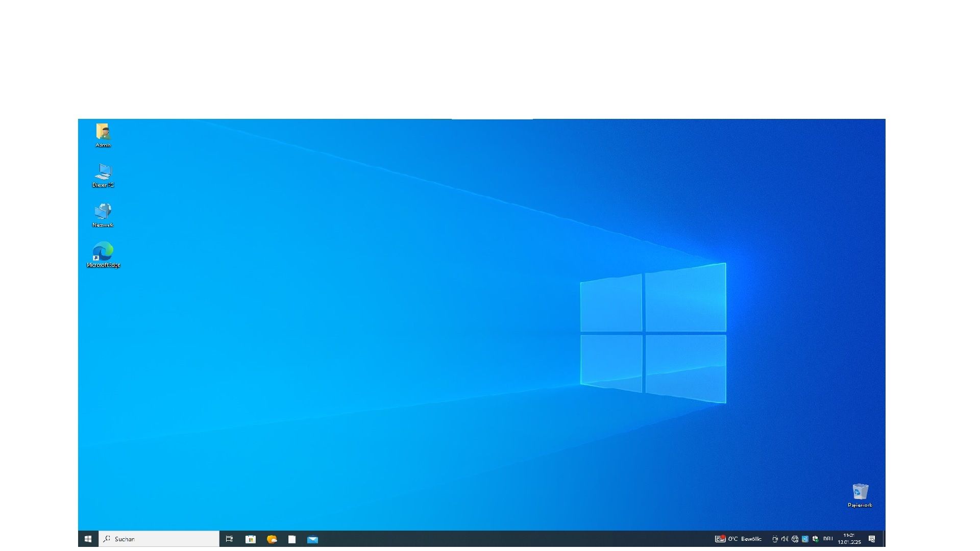This screenshot has height=551, width=980.
Task: Open the muted volume control tray icon
Action: tap(785, 539)
